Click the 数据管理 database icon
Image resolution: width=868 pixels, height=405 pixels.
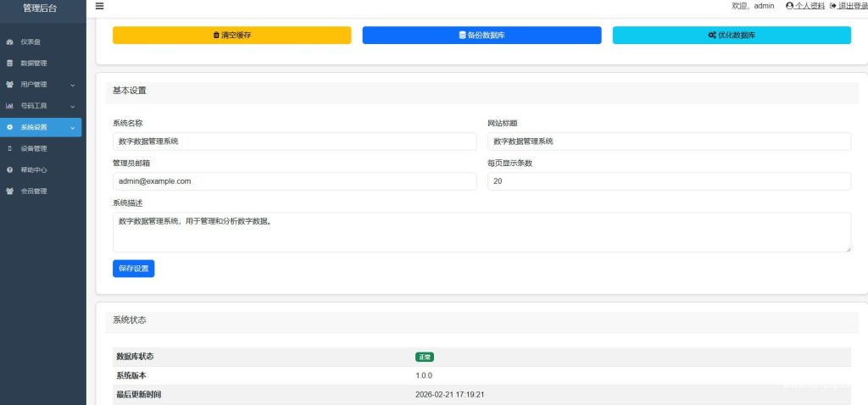click(9, 63)
